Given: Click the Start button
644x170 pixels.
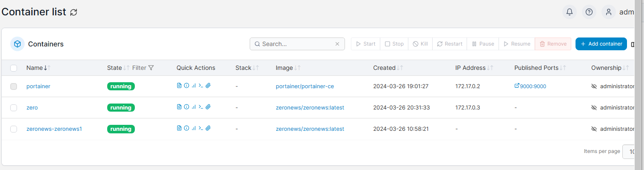Looking at the screenshot, I should 366,44.
